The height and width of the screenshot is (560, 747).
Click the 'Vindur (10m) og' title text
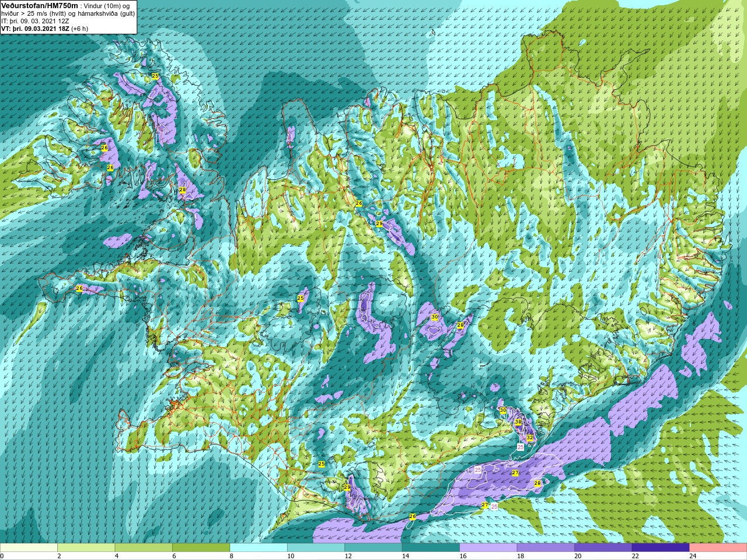(107, 6)
